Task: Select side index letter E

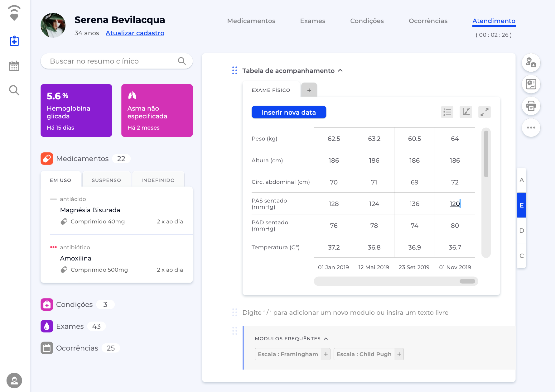Action: [x=522, y=205]
